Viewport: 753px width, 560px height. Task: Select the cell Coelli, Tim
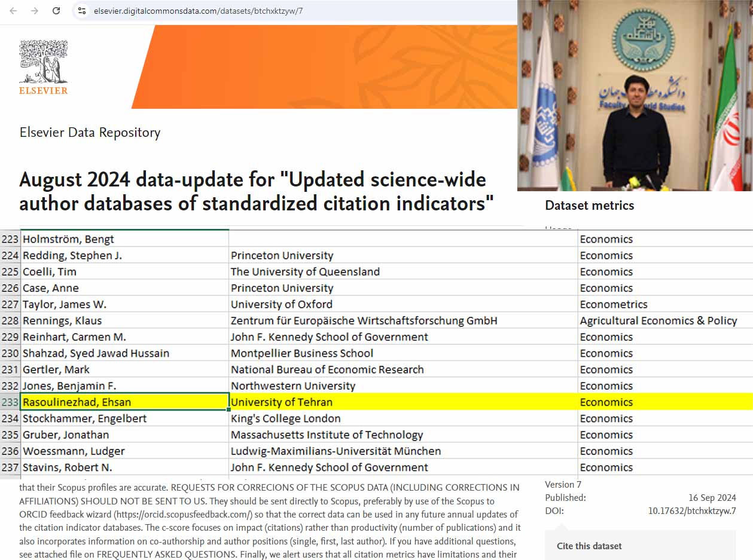pos(124,272)
